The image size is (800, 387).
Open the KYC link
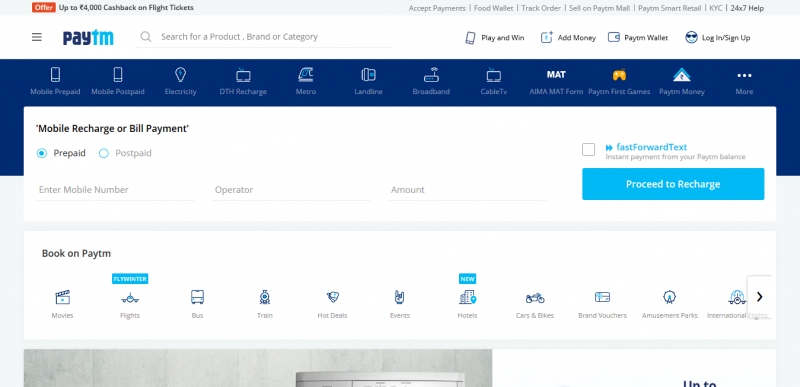pyautogui.click(x=716, y=8)
